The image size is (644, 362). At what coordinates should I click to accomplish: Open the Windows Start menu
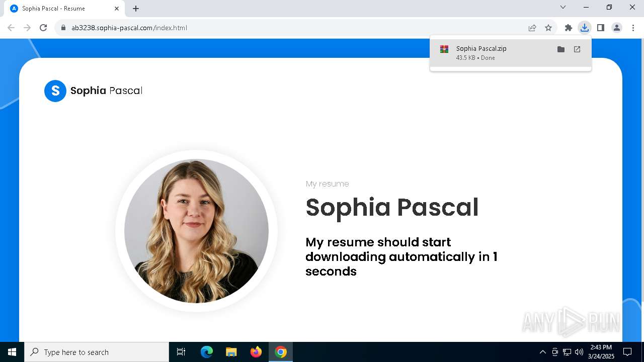12,352
